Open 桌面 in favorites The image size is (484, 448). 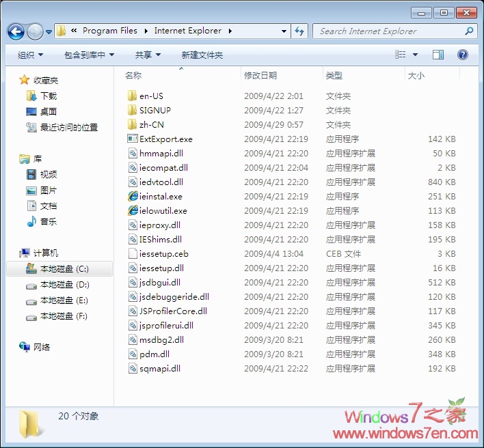tap(49, 111)
